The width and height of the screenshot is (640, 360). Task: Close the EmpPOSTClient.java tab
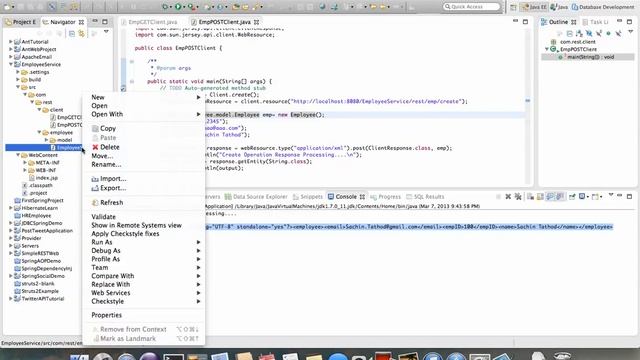point(256,22)
